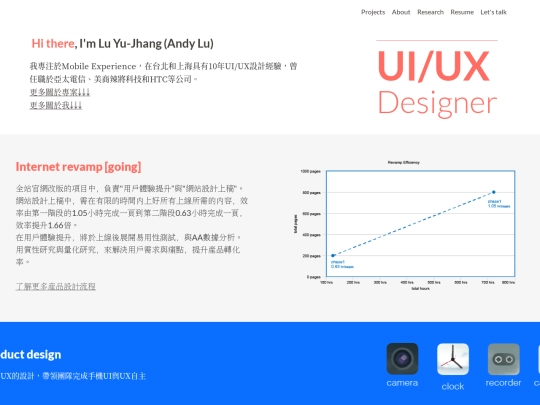The height and width of the screenshot is (405, 540).
Task: Go to the Research page
Action: [x=430, y=12]
